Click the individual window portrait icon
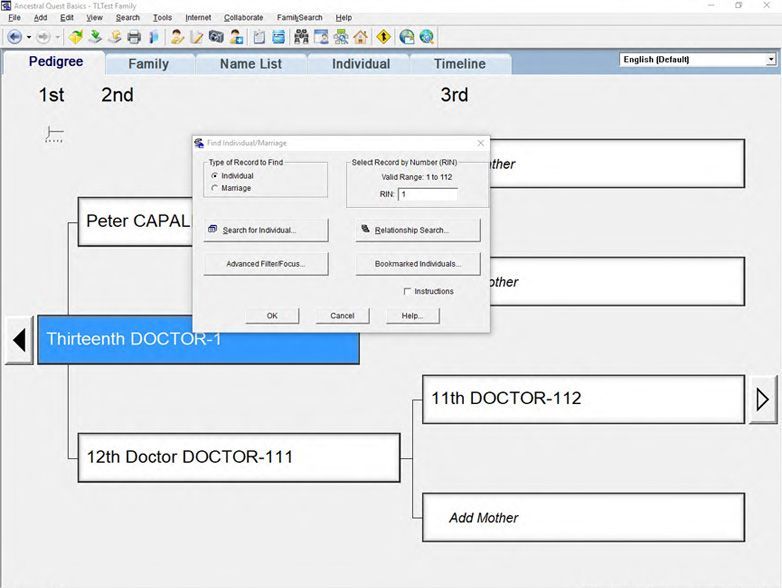The image size is (782, 588). click(321, 37)
